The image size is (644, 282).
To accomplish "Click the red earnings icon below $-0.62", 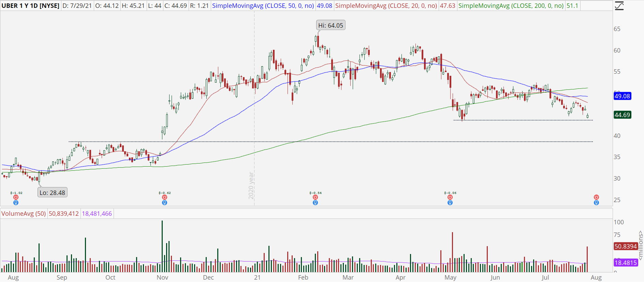I will 164,197.
